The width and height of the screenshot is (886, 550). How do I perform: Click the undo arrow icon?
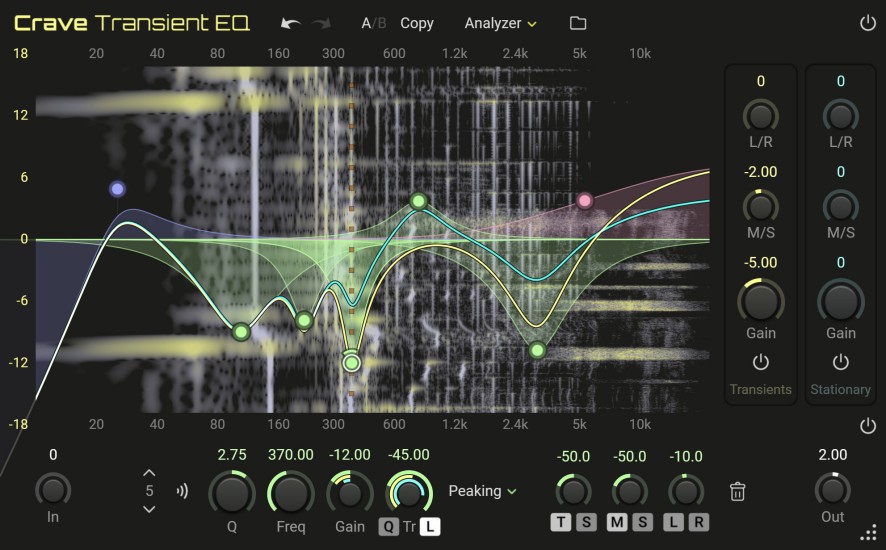(x=290, y=23)
